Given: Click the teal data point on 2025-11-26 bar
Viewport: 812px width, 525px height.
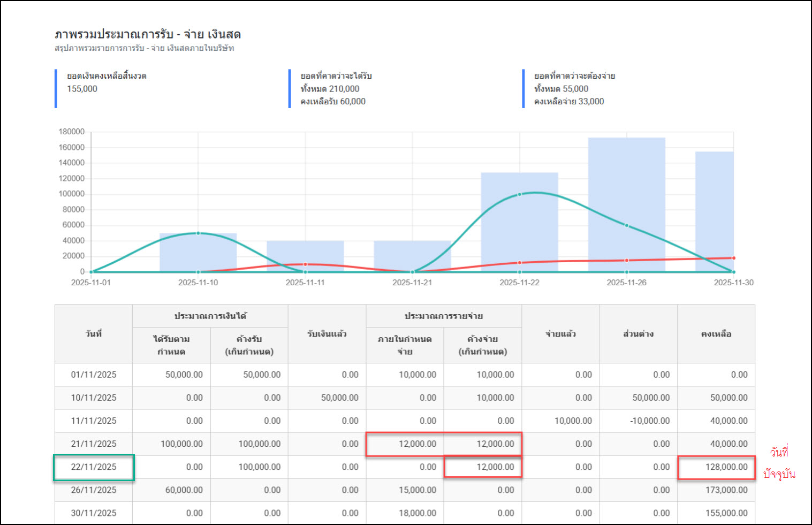Looking at the screenshot, I should (626, 225).
